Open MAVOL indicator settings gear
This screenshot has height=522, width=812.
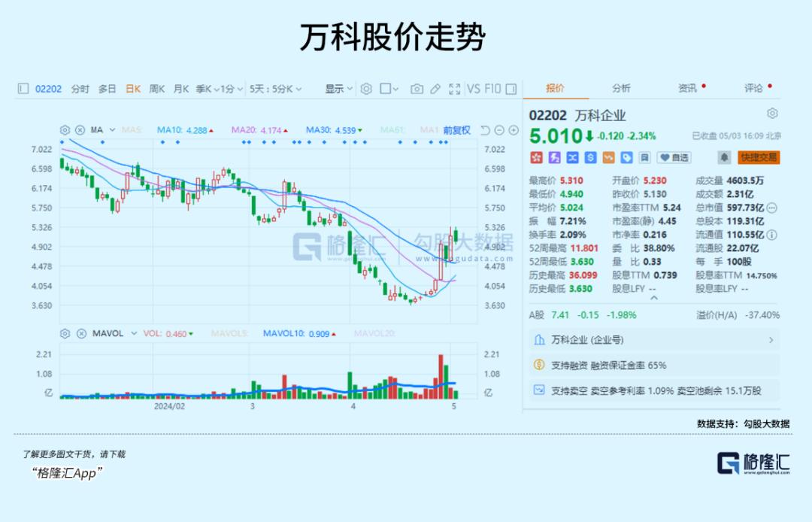(65, 333)
